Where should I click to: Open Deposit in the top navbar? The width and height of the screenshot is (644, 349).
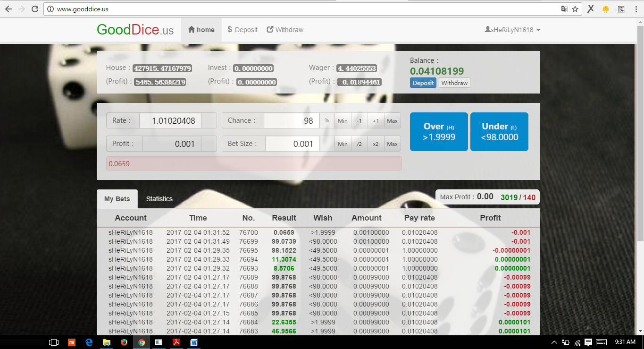click(243, 30)
